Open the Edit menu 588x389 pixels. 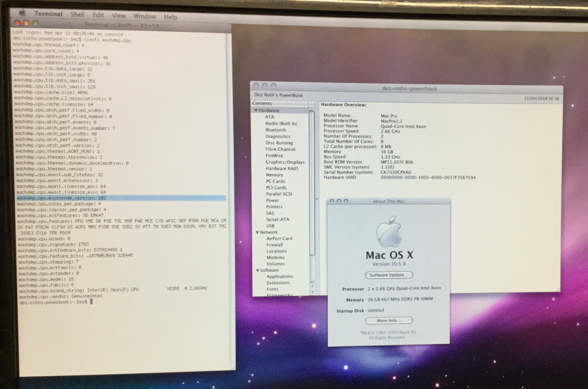[x=98, y=15]
